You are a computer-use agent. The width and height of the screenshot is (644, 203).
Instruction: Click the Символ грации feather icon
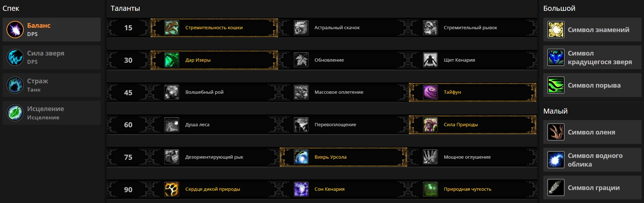pos(556,187)
